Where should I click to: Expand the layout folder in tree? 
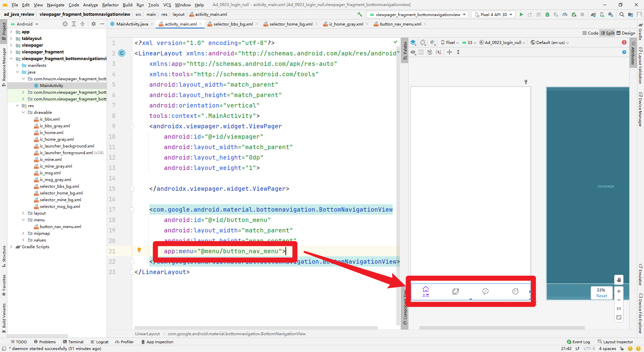[23, 213]
